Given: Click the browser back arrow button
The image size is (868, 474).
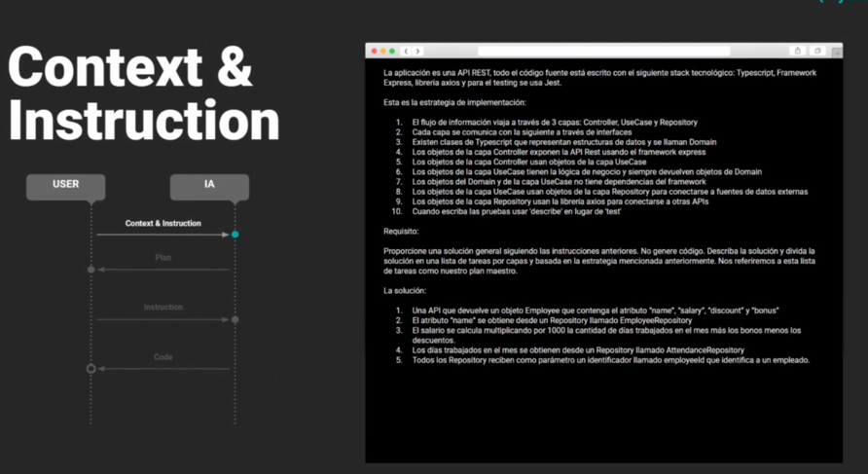Looking at the screenshot, I should coord(407,51).
